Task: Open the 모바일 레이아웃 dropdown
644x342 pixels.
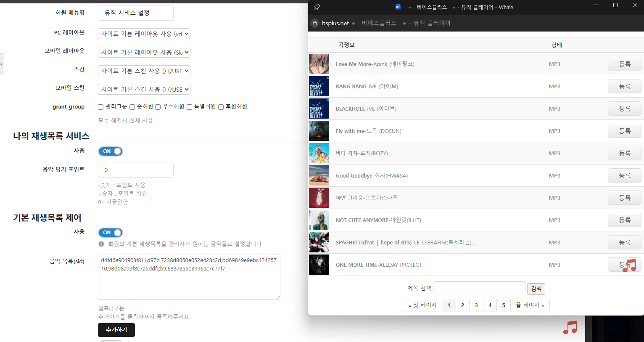Action: [x=144, y=52]
